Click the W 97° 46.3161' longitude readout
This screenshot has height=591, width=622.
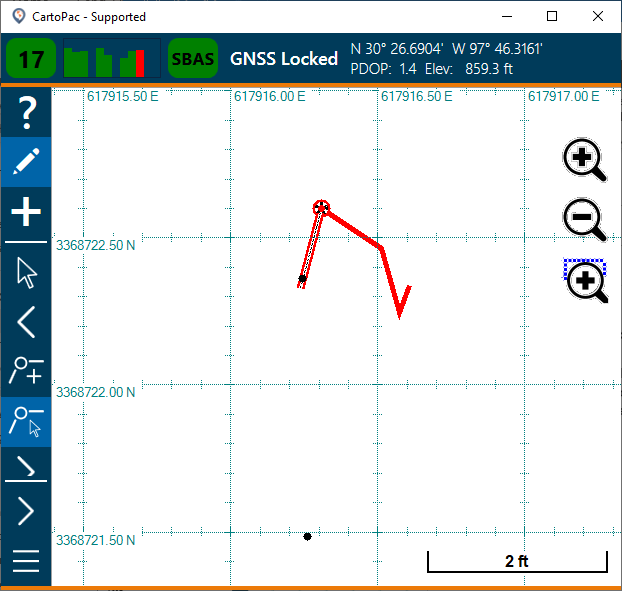click(x=497, y=49)
